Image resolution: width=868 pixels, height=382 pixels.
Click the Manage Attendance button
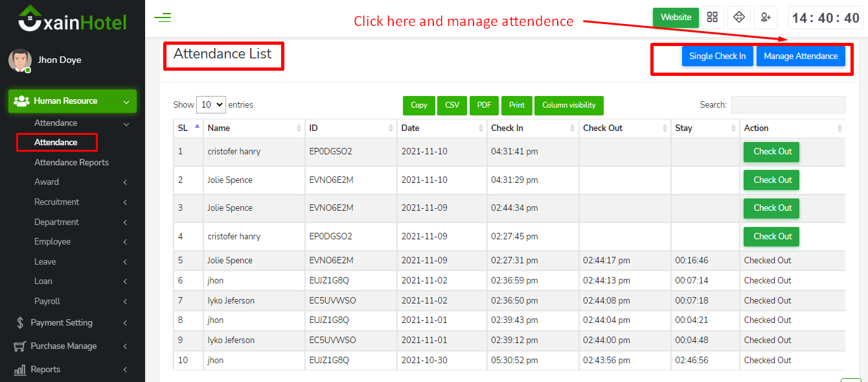click(800, 56)
